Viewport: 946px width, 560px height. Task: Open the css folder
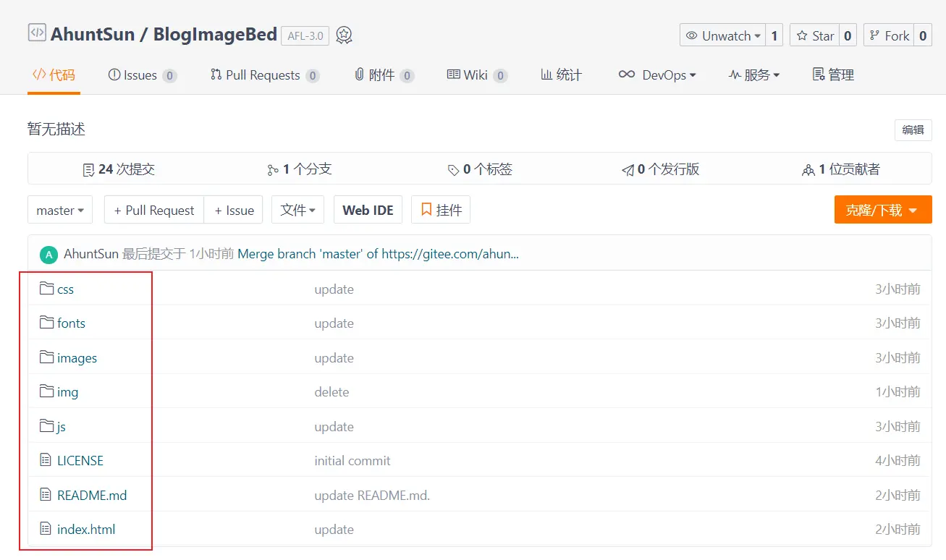[66, 289]
